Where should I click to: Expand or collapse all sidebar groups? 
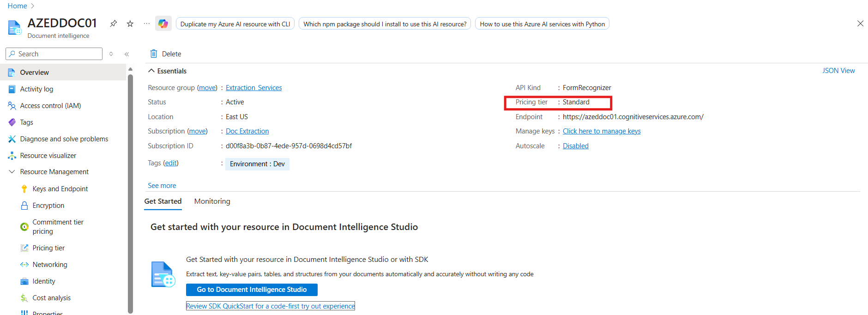(111, 54)
